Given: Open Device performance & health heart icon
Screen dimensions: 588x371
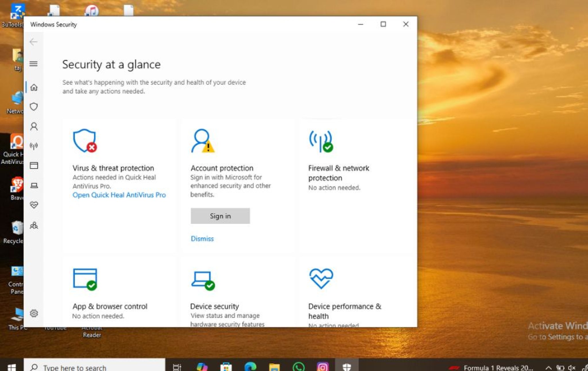Looking at the screenshot, I should point(34,205).
